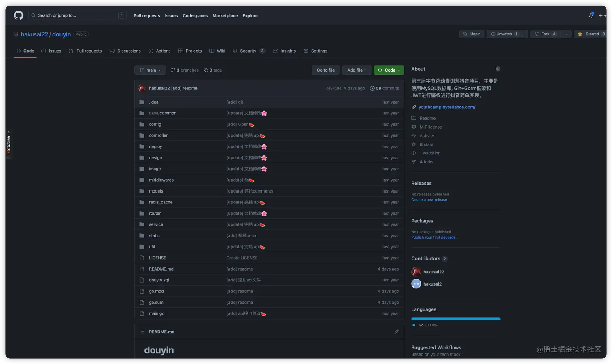Open the redis_cache folder
This screenshot has height=364, width=612.
pos(161,202)
